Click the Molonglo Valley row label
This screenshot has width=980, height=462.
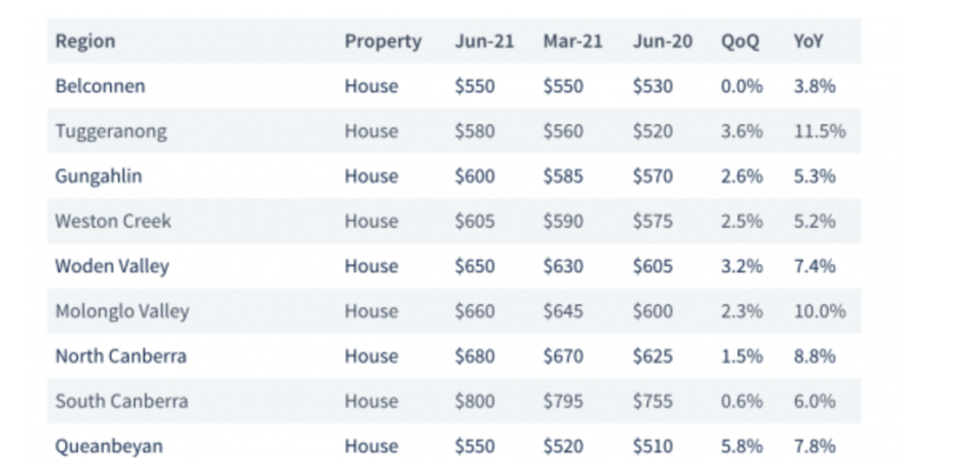(x=122, y=311)
